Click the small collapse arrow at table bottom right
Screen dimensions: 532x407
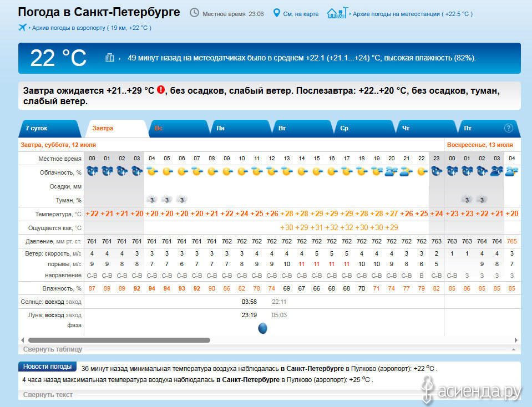[514, 349]
